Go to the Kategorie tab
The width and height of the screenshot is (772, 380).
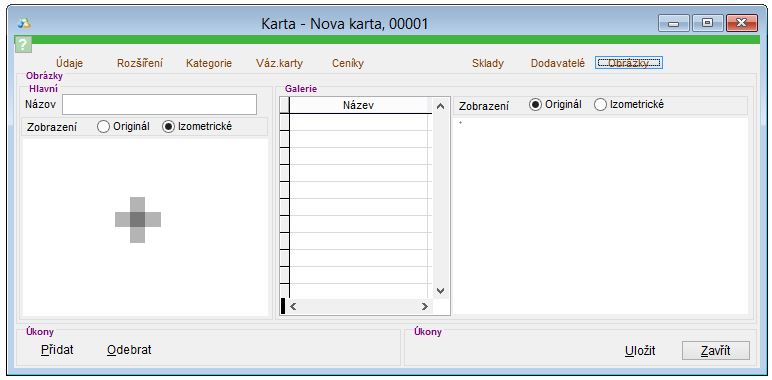pos(209,63)
